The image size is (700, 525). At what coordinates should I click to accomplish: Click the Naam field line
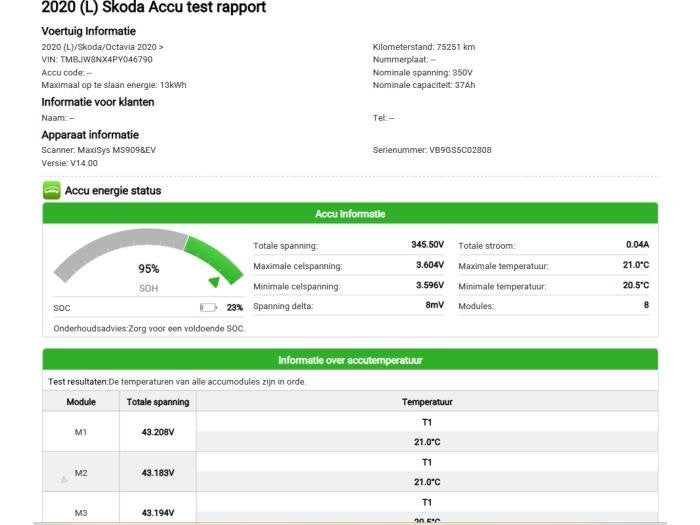pyautogui.click(x=58, y=118)
